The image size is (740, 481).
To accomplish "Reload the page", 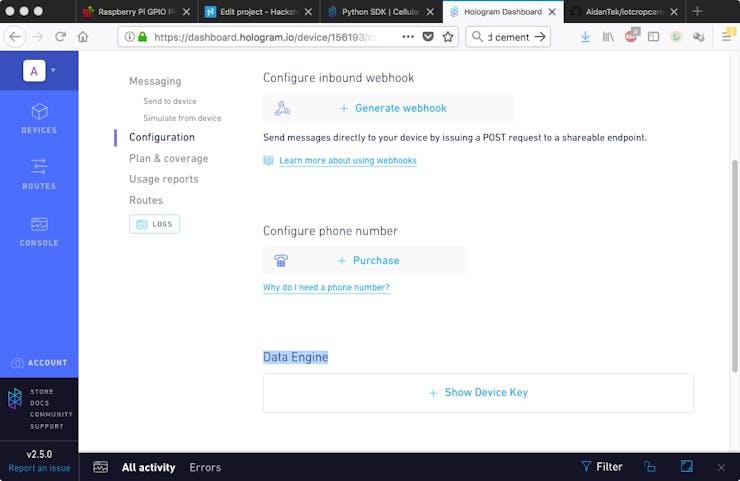I will point(60,37).
